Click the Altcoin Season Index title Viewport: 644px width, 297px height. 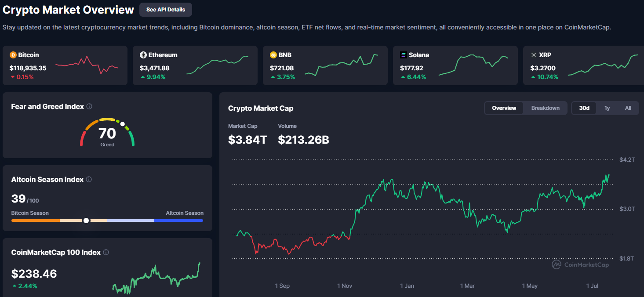click(47, 179)
